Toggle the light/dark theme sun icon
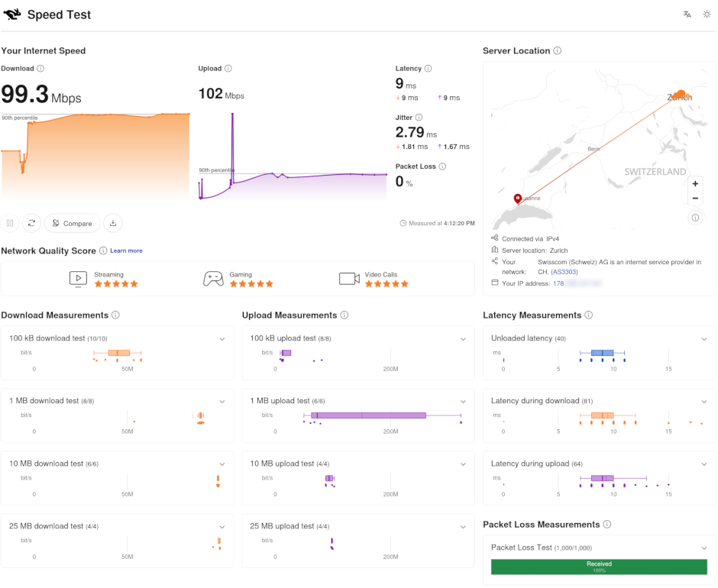Viewport: 718px width, 588px height. pos(707,15)
